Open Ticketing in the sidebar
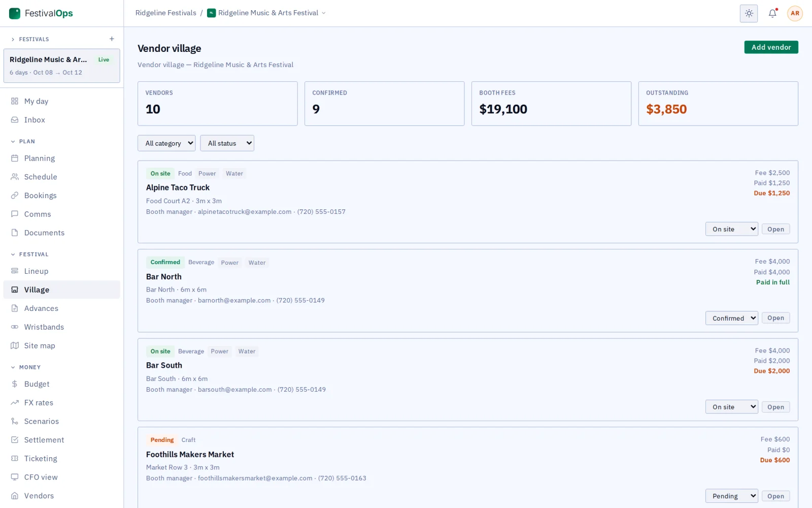 pos(62,459)
